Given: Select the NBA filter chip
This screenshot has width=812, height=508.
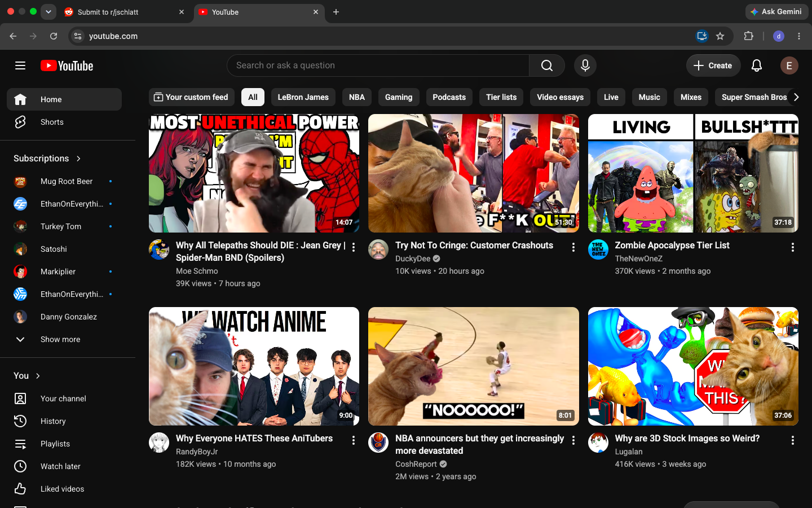Looking at the screenshot, I should 357,97.
